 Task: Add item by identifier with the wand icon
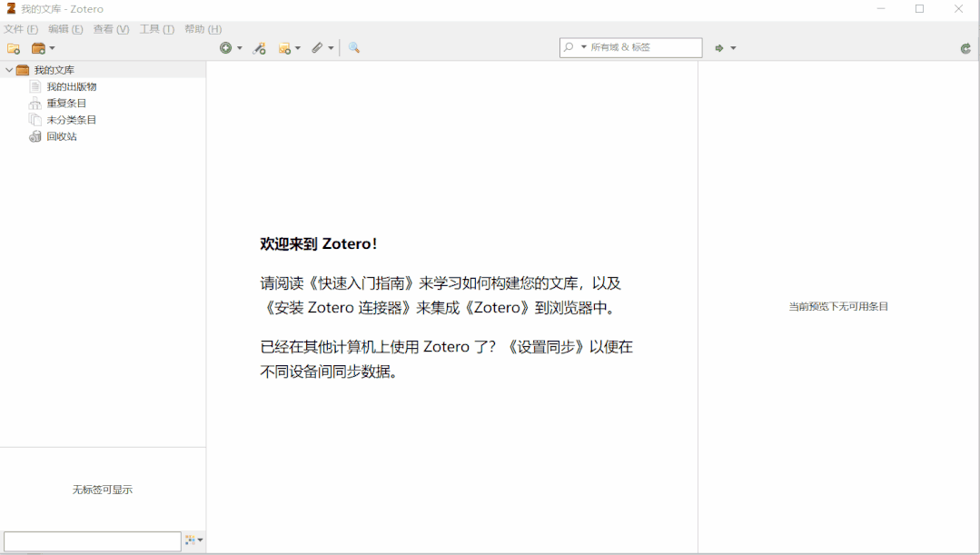point(259,48)
